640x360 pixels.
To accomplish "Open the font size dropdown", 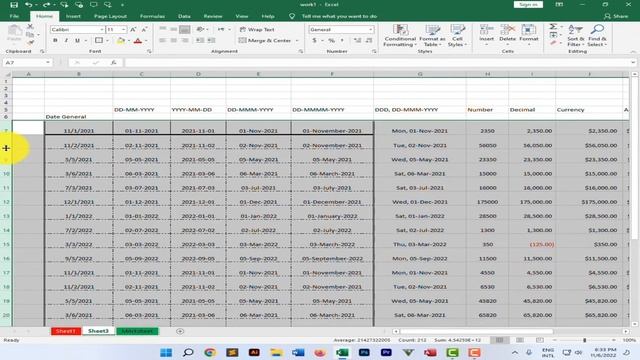I will tap(123, 29).
